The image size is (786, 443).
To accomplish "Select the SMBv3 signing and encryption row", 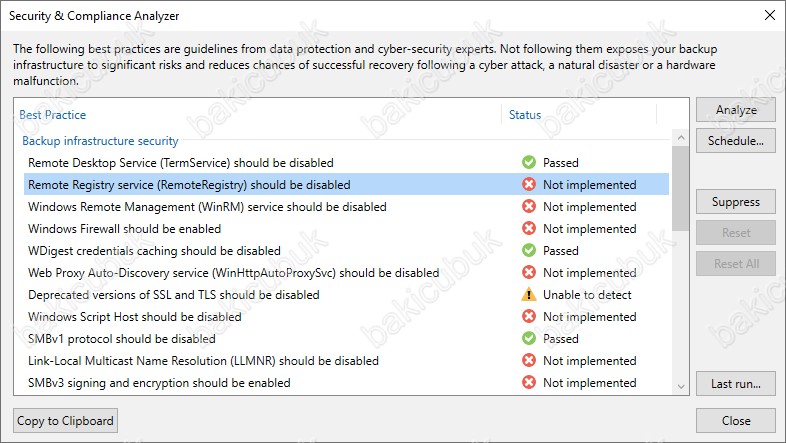I will (x=346, y=383).
